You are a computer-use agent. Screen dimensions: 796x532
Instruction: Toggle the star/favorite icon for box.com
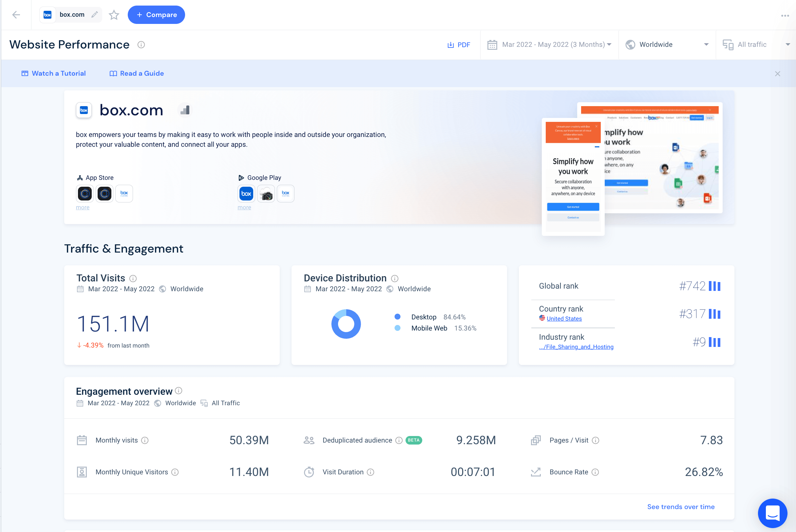coord(115,15)
